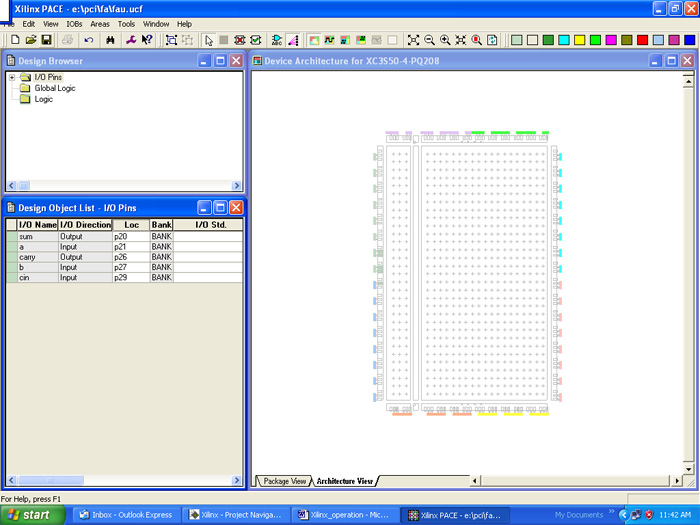The width and height of the screenshot is (700, 525).
Task: Click the p27 Loc cell
Action: [x=131, y=267]
